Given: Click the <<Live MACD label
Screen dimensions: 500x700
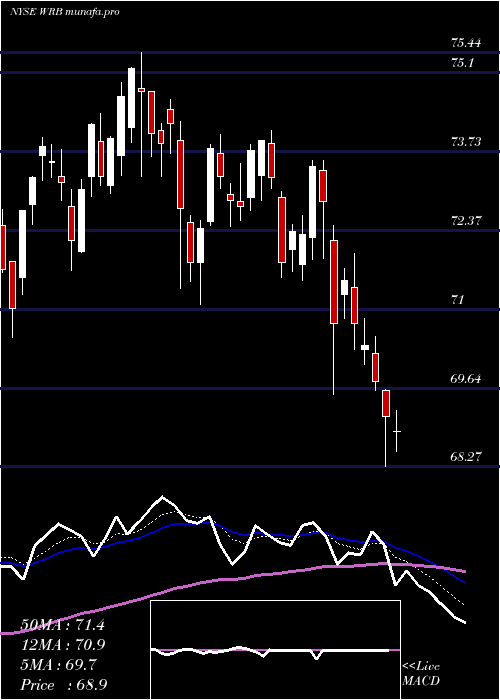Looking at the screenshot, I should [x=421, y=674].
